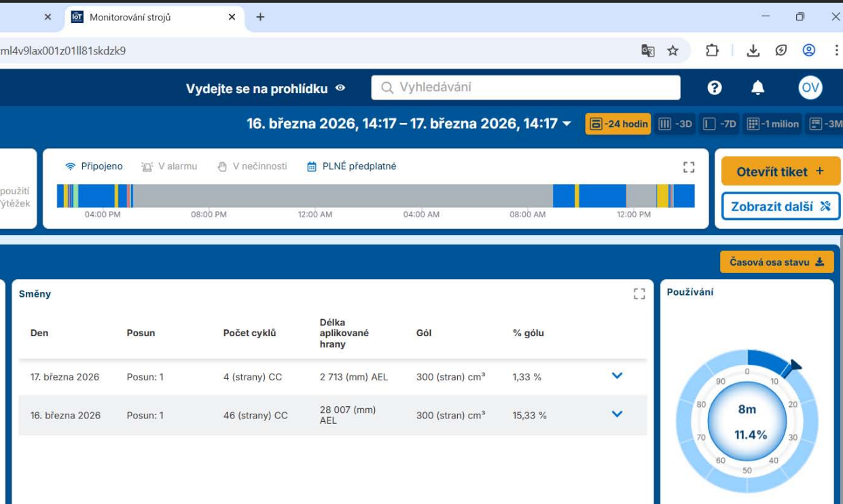This screenshot has height=504, width=843.
Task: Click the search magnifier icon
Action: 387,88
